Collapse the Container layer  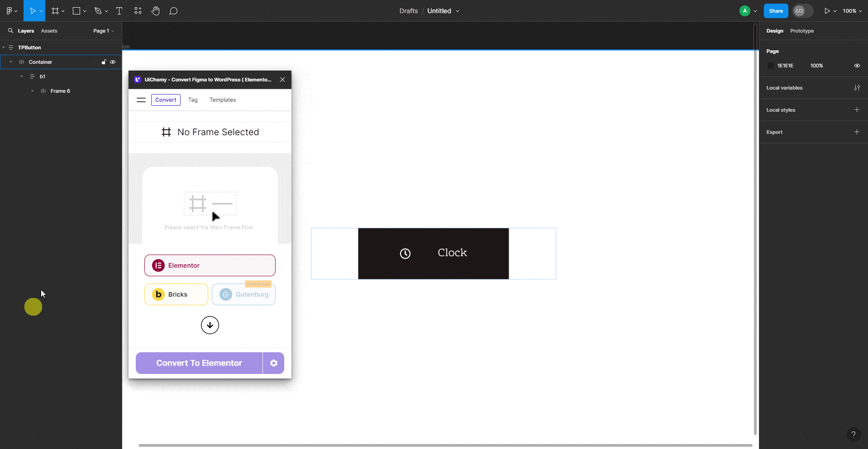click(11, 62)
